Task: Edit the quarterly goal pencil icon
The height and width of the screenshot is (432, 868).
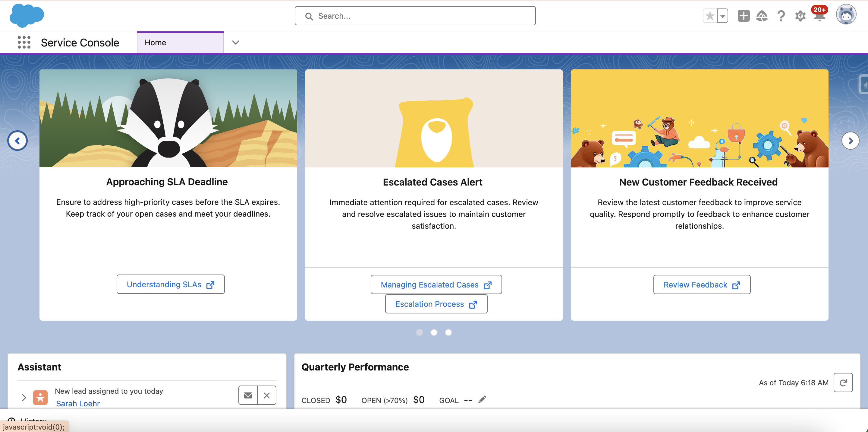Action: pos(482,400)
